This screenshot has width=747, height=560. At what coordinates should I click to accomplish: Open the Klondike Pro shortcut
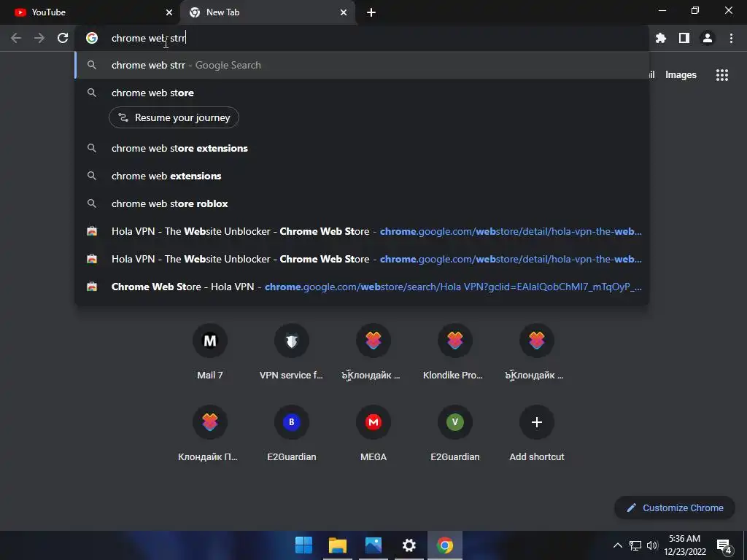pyautogui.click(x=455, y=352)
